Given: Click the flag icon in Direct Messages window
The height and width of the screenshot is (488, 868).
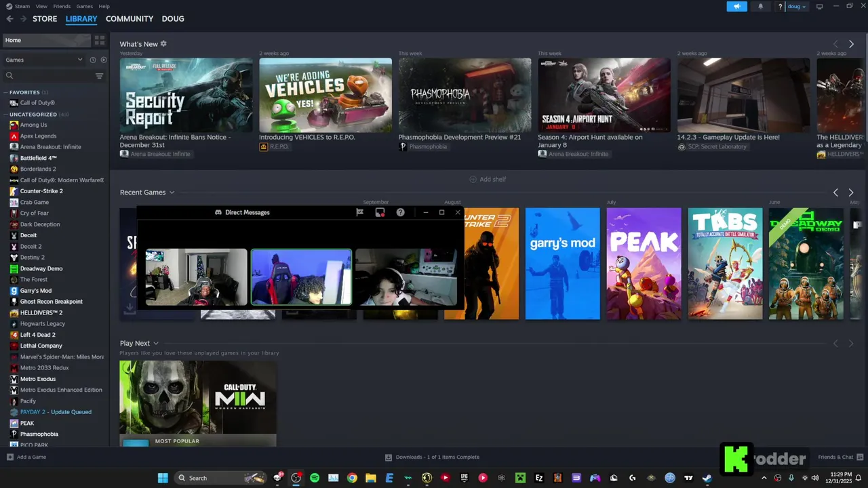Looking at the screenshot, I should (x=360, y=212).
